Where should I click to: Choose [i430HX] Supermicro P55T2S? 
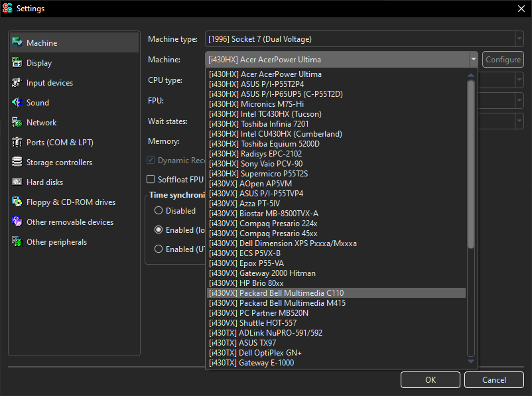pos(336,174)
